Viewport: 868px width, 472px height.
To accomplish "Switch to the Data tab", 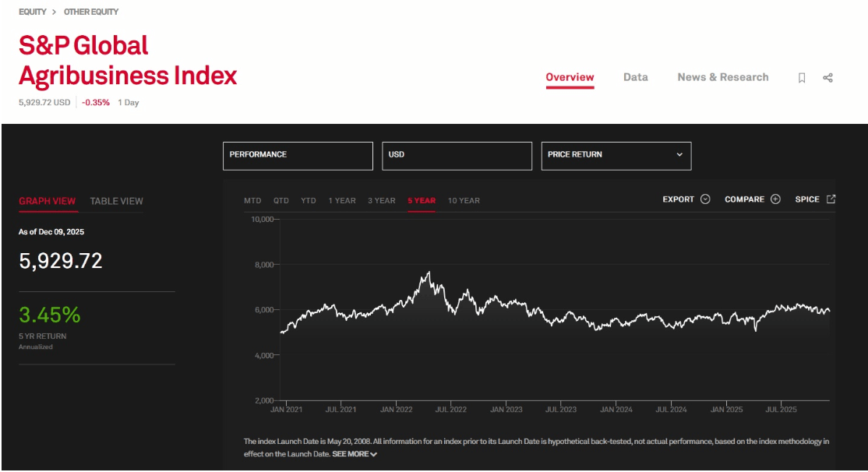I will [x=635, y=76].
